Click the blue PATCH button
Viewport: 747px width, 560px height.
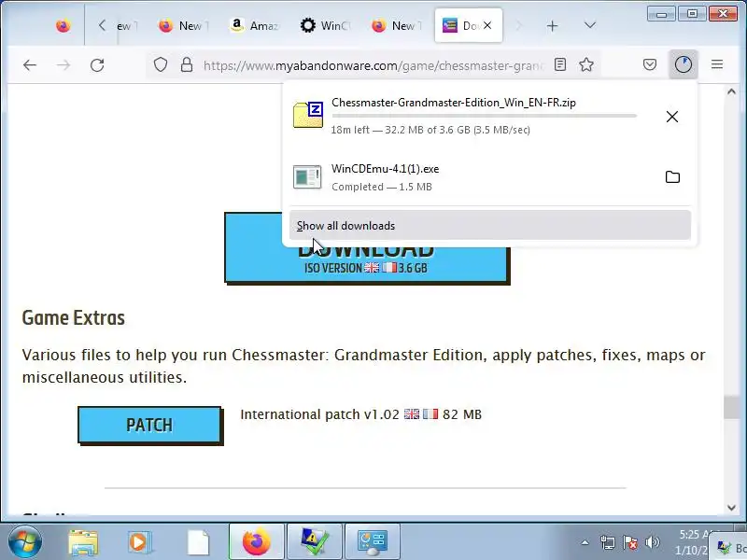pos(149,425)
